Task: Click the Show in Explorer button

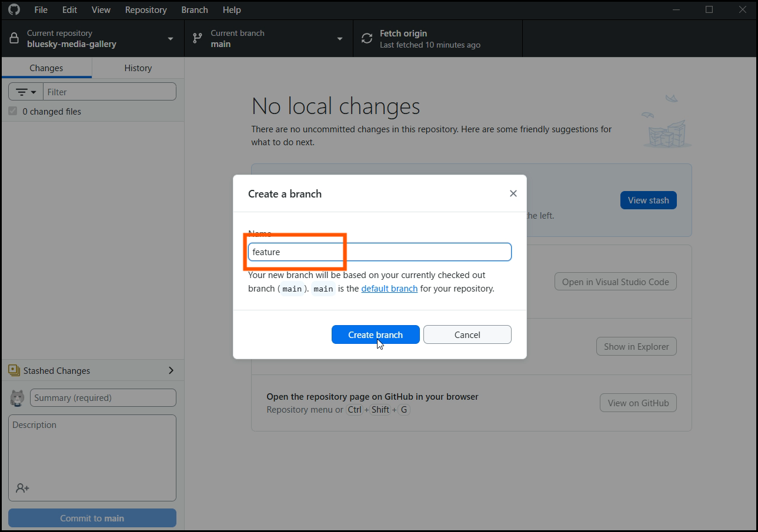Action: [636, 346]
